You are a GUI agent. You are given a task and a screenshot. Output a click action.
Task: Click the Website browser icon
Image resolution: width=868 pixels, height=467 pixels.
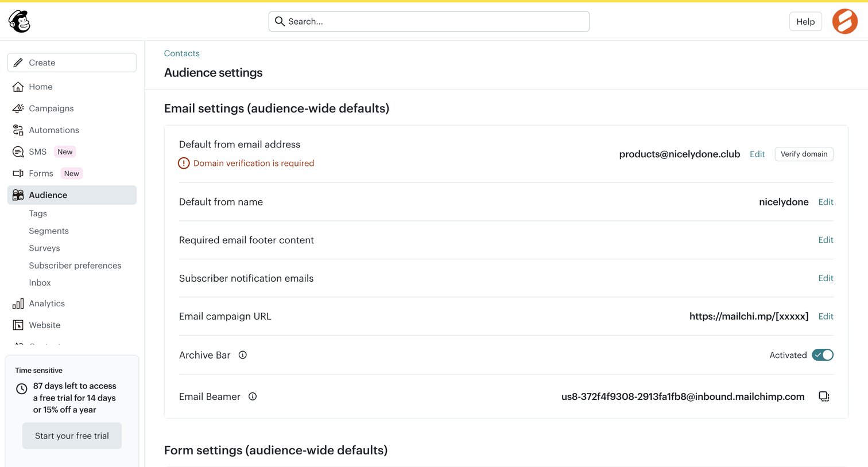[x=18, y=325]
